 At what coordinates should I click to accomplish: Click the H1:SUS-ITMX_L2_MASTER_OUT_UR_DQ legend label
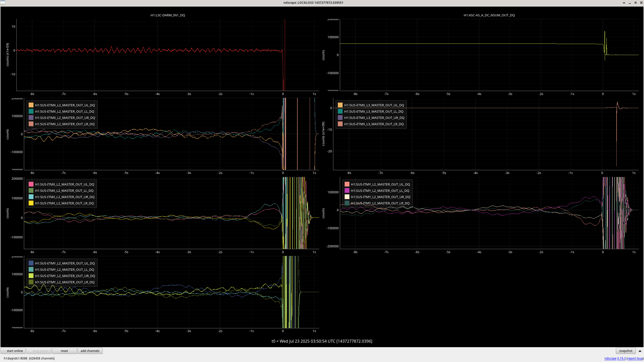pos(65,197)
